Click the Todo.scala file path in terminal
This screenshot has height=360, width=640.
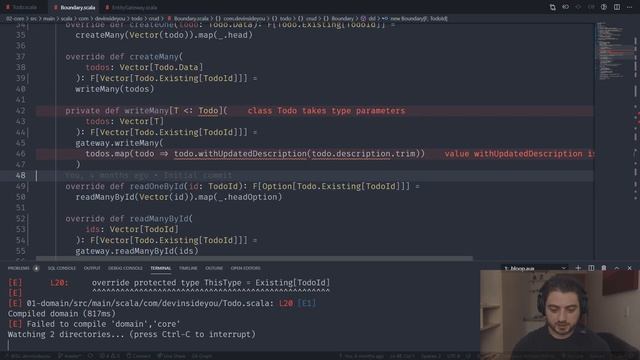click(149, 303)
